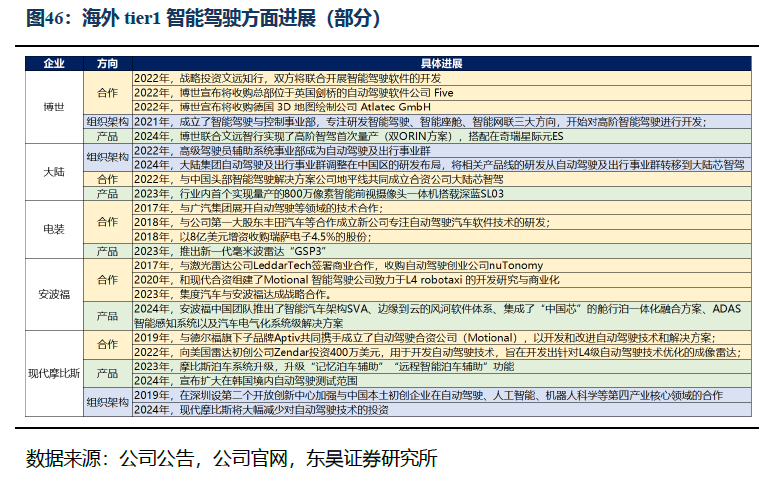Screen dimensions: 771x483
Task: Select the 2017年 广汽集团 cooperation row
Action: (x=442, y=208)
